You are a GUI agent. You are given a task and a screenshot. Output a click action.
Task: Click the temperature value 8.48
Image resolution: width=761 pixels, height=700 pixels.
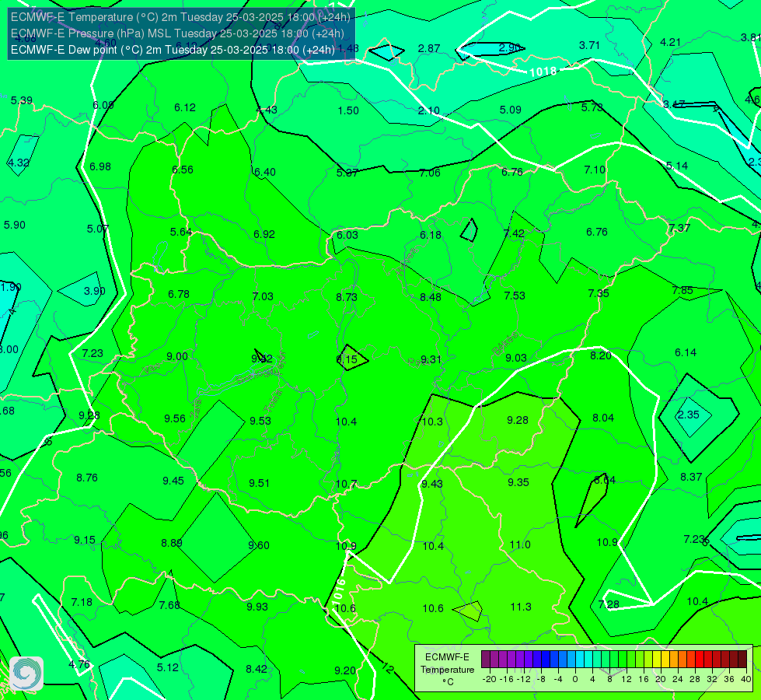431,297
